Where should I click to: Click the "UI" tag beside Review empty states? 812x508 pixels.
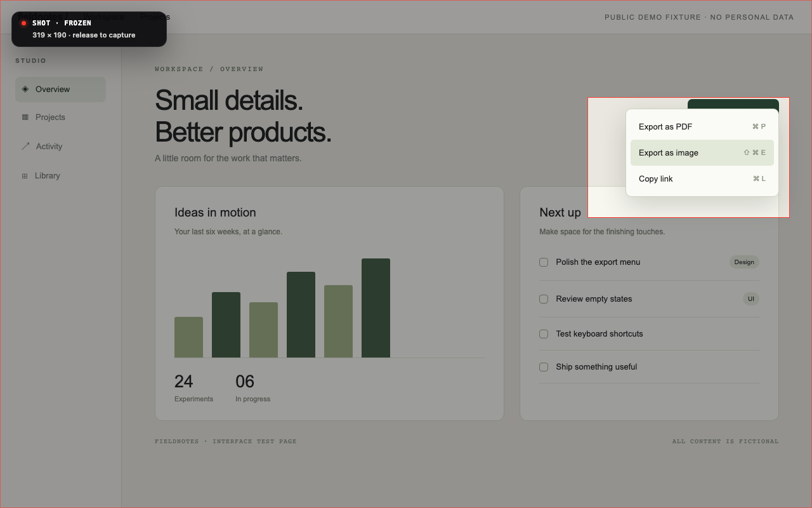pos(751,298)
